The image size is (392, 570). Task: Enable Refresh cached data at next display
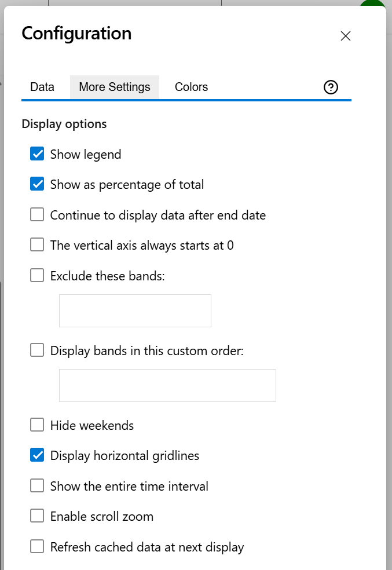(x=37, y=546)
